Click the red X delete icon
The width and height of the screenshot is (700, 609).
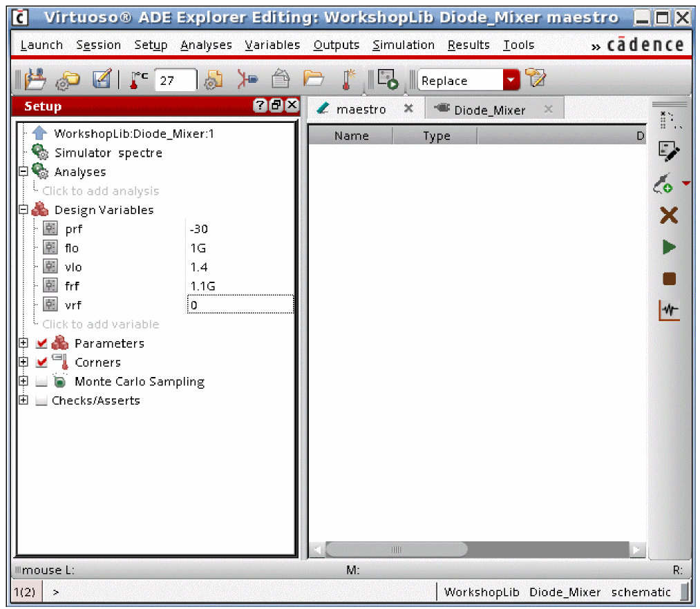tap(669, 215)
